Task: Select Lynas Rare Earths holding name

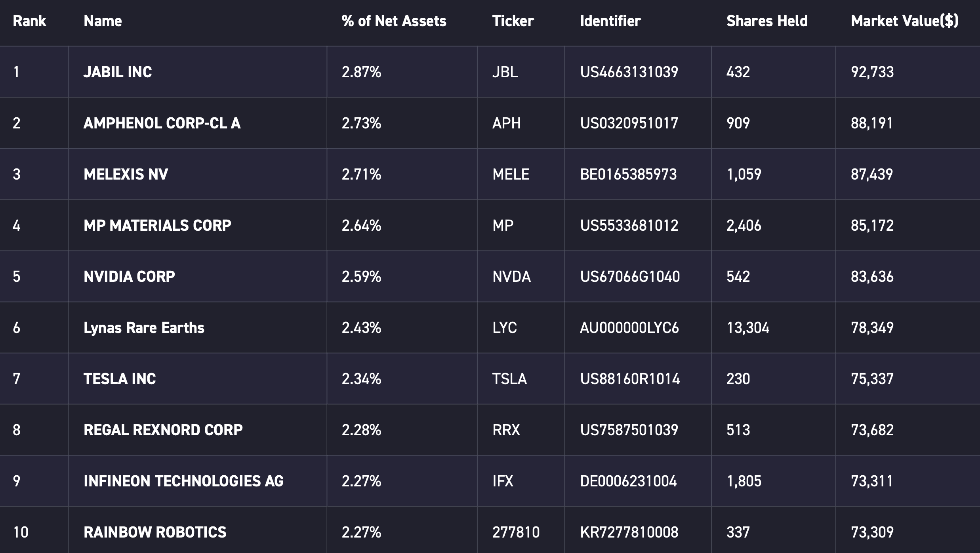Action: tap(144, 328)
